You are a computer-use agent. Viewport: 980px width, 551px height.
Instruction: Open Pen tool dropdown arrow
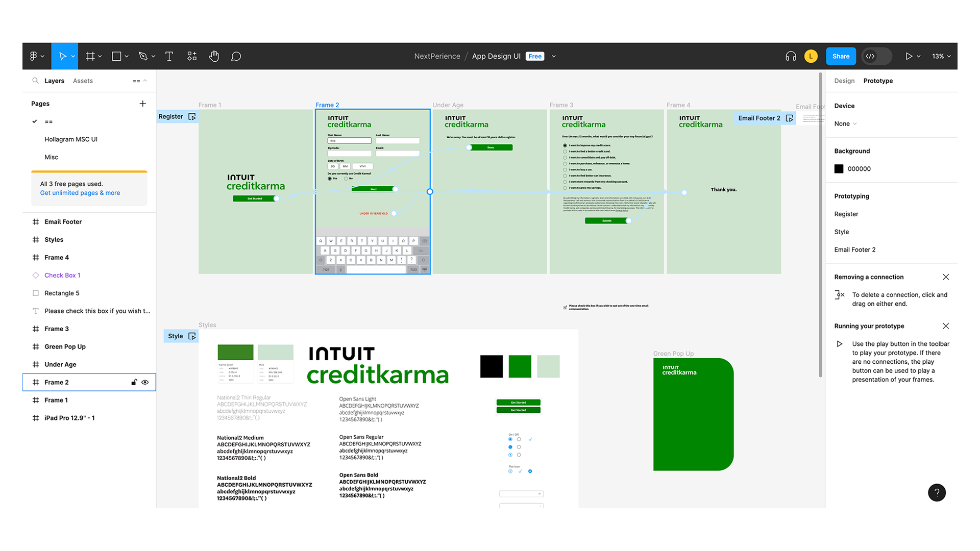[153, 56]
